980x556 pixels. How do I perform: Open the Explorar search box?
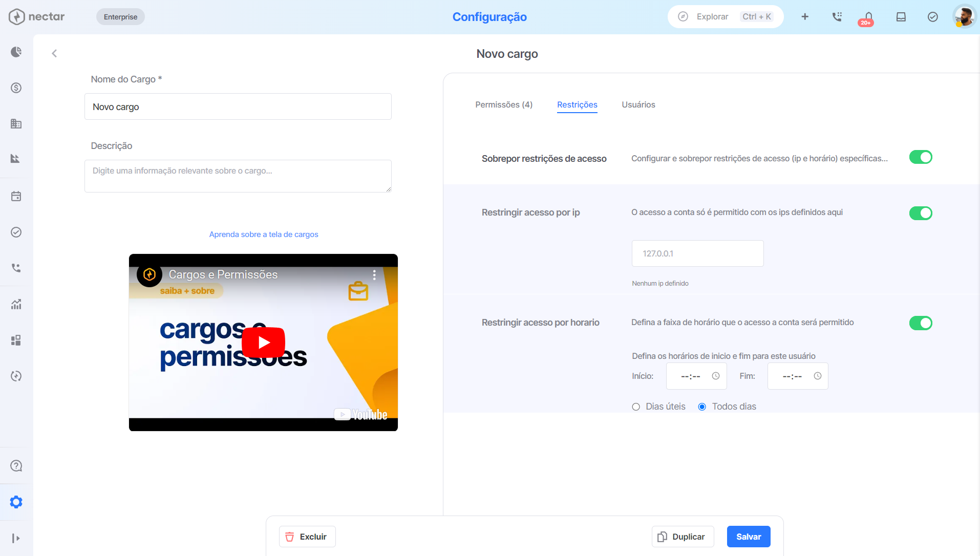pos(726,16)
